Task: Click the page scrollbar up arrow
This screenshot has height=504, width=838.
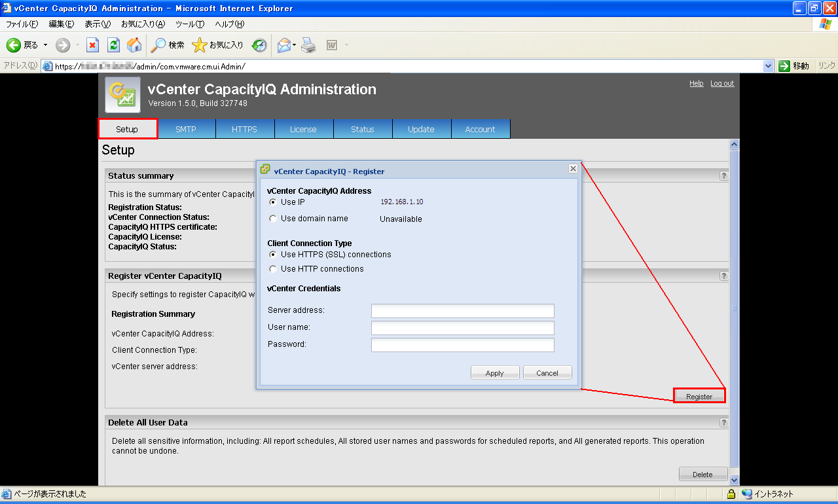Action: pyautogui.click(x=734, y=144)
